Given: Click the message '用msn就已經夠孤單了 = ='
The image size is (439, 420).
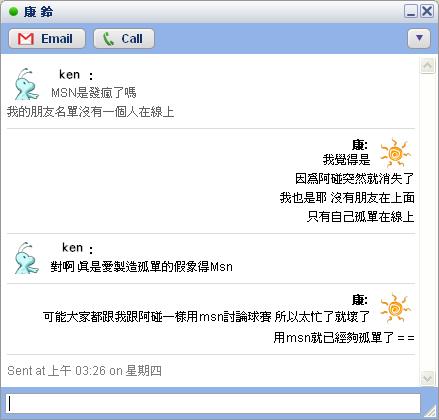Looking at the screenshot, I should point(344,338).
